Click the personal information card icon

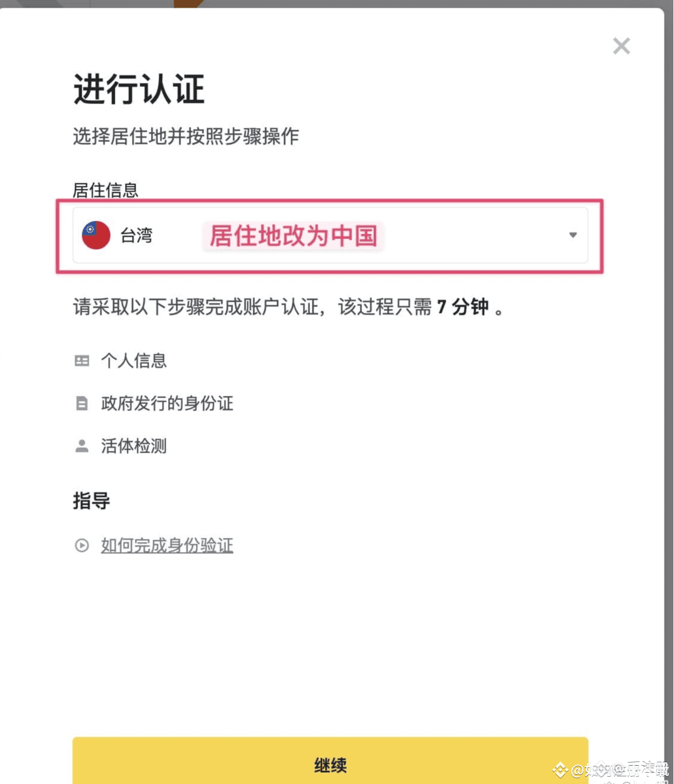(x=82, y=361)
